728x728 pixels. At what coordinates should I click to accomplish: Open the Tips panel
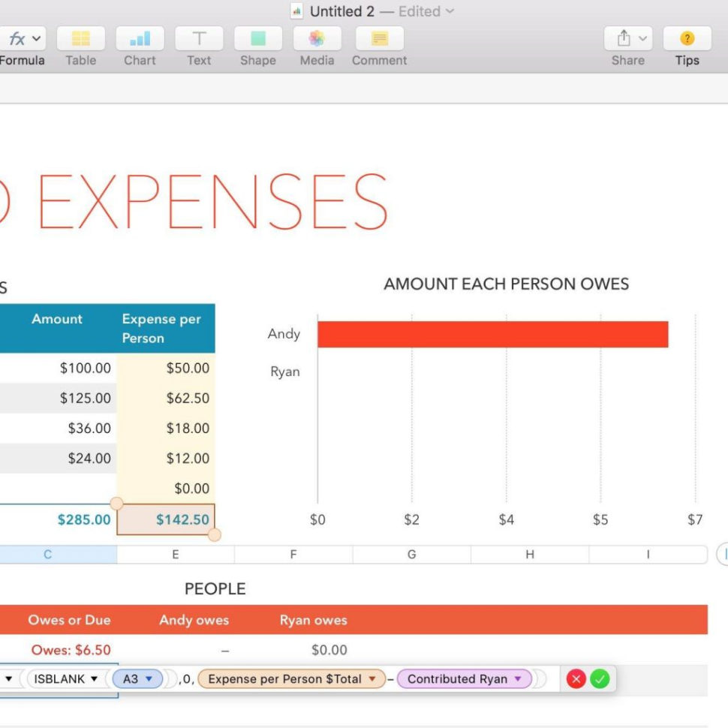pos(687,38)
